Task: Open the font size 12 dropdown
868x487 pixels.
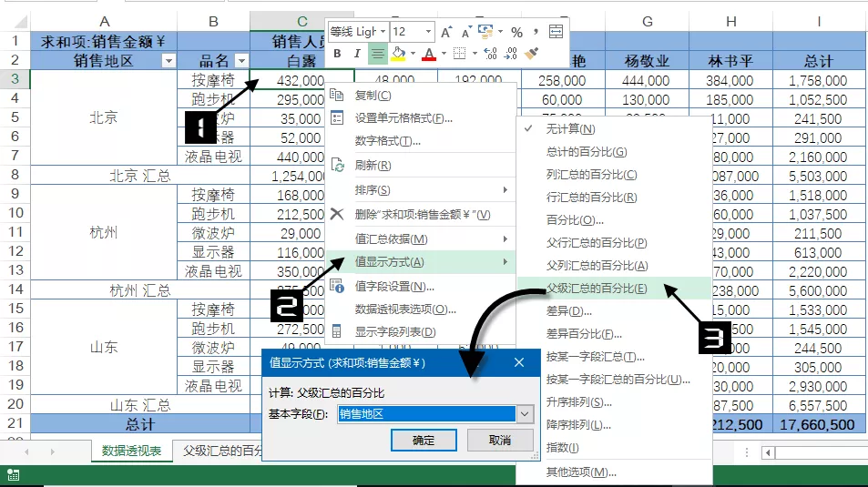Action: [428, 32]
